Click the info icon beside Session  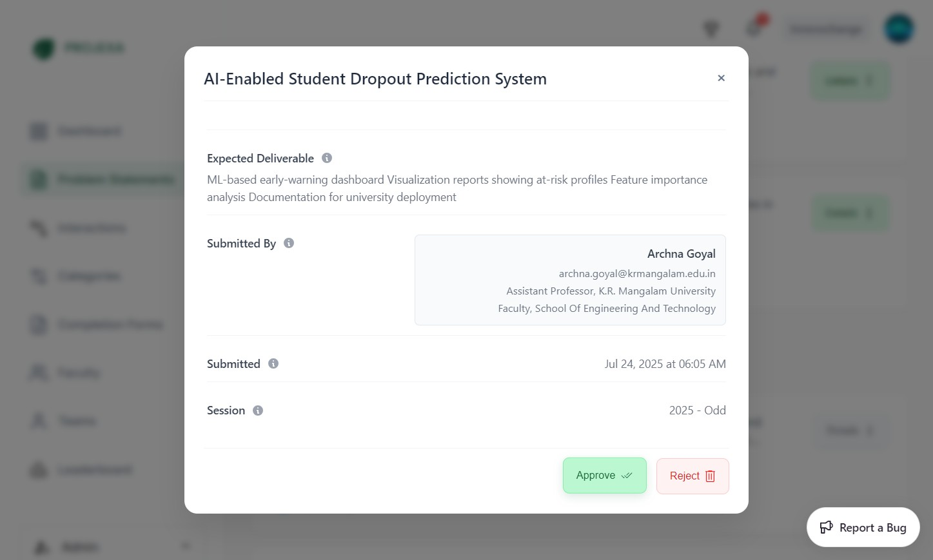click(257, 410)
